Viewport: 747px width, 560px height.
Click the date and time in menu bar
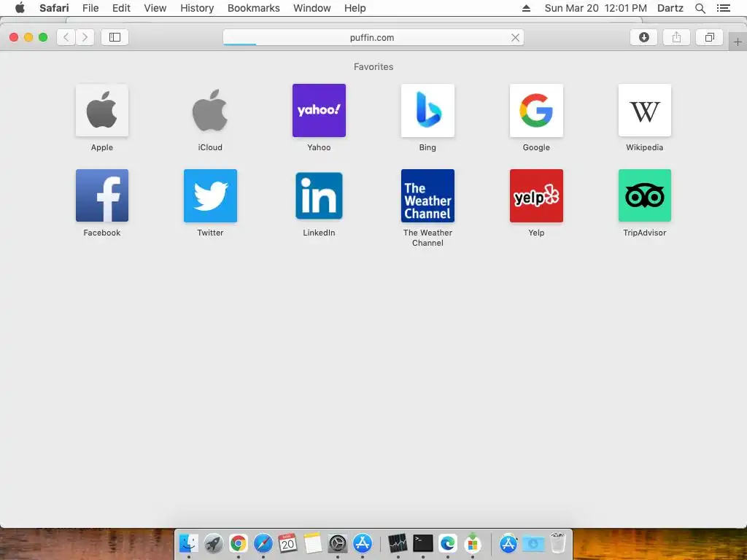595,8
